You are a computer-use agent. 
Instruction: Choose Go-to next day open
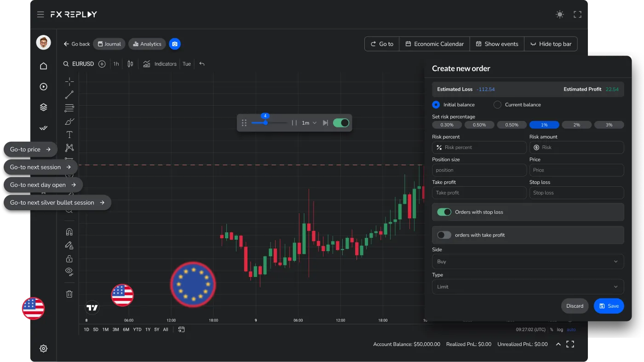43,185
